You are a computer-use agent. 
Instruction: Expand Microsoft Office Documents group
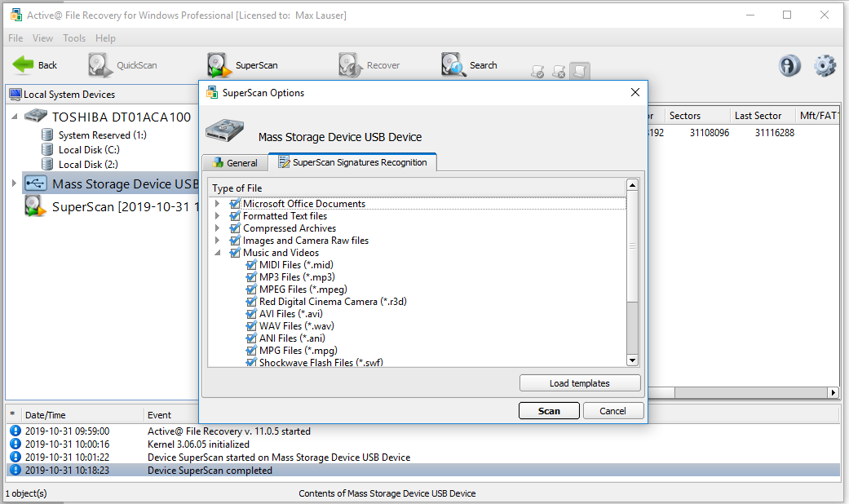[x=218, y=204]
